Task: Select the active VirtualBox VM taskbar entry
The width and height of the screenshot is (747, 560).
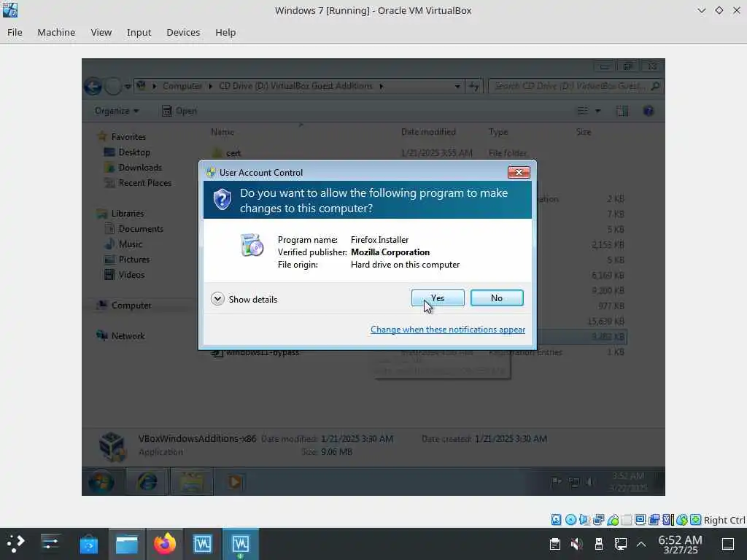Action: [241, 544]
